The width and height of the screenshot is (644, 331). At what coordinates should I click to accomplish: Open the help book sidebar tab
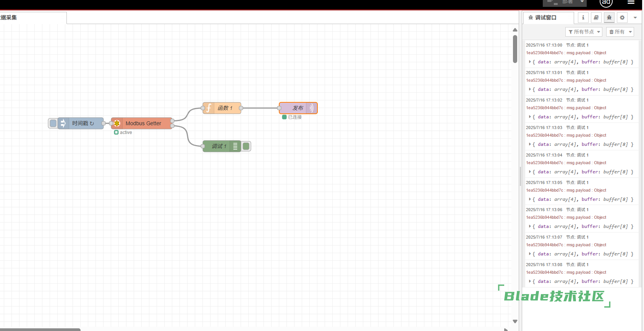pos(596,18)
